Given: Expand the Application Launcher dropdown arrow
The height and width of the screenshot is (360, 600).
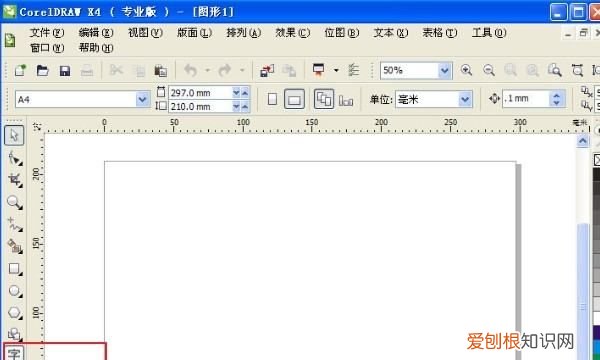Looking at the screenshot, I should click(336, 70).
